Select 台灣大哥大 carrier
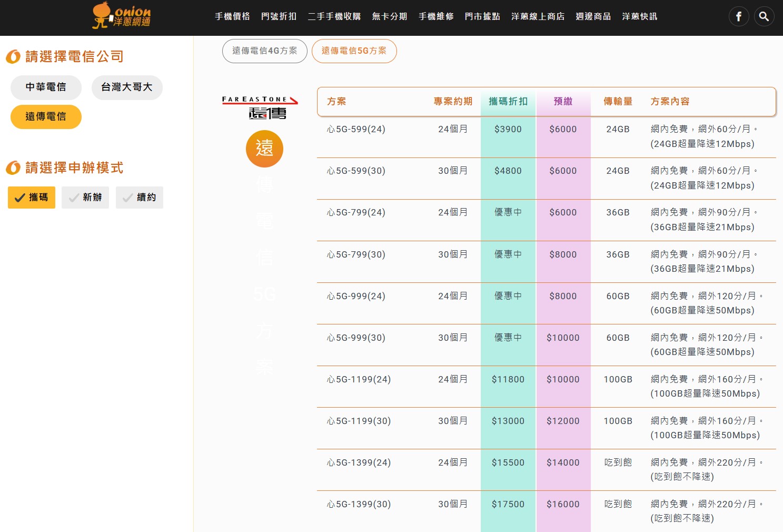The width and height of the screenshot is (783, 532). (127, 87)
